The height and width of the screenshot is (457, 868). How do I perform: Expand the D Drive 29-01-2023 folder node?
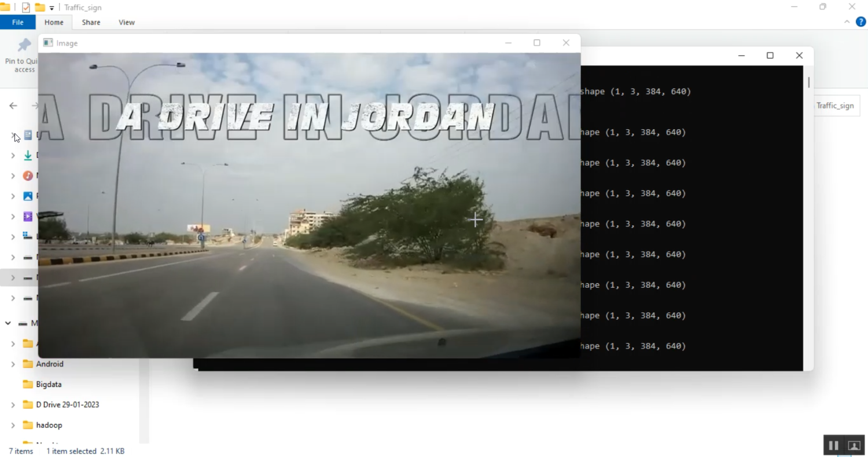13,404
